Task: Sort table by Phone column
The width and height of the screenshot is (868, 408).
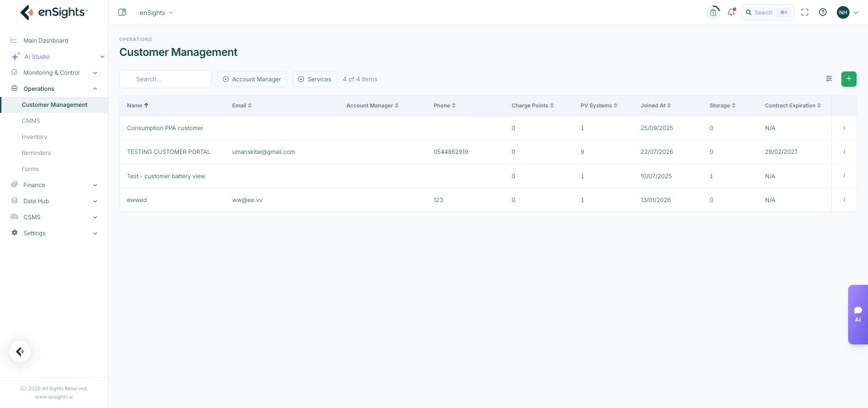Action: (x=445, y=105)
